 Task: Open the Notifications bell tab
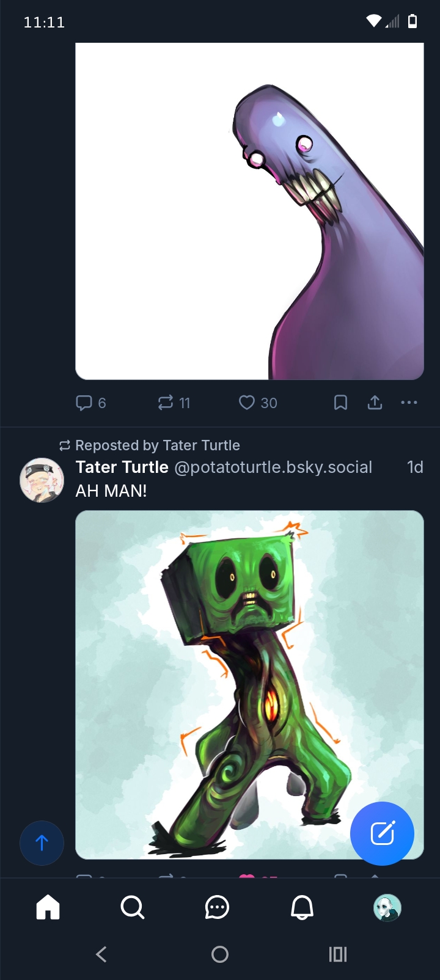pyautogui.click(x=302, y=907)
